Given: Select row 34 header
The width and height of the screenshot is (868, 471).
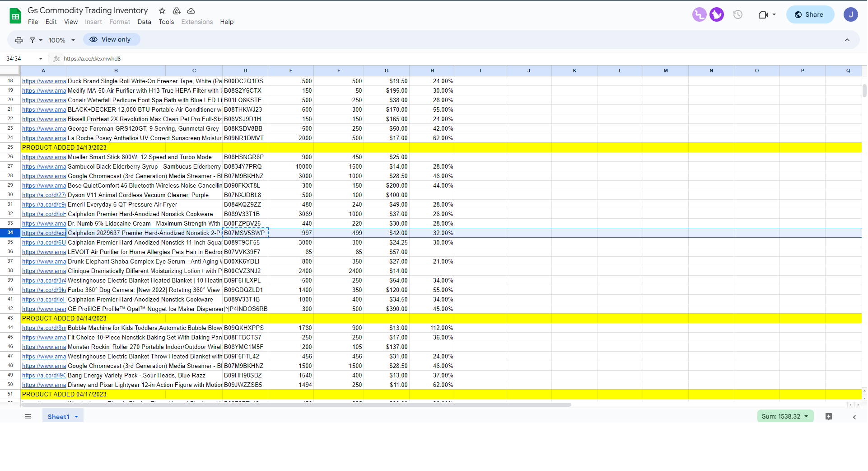Looking at the screenshot, I should click(x=10, y=233).
